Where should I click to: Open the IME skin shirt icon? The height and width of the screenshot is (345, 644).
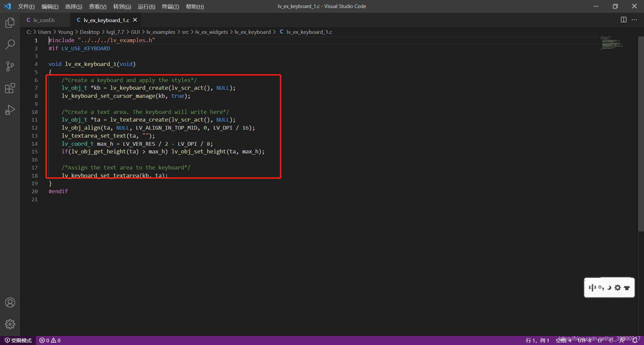coord(627,288)
